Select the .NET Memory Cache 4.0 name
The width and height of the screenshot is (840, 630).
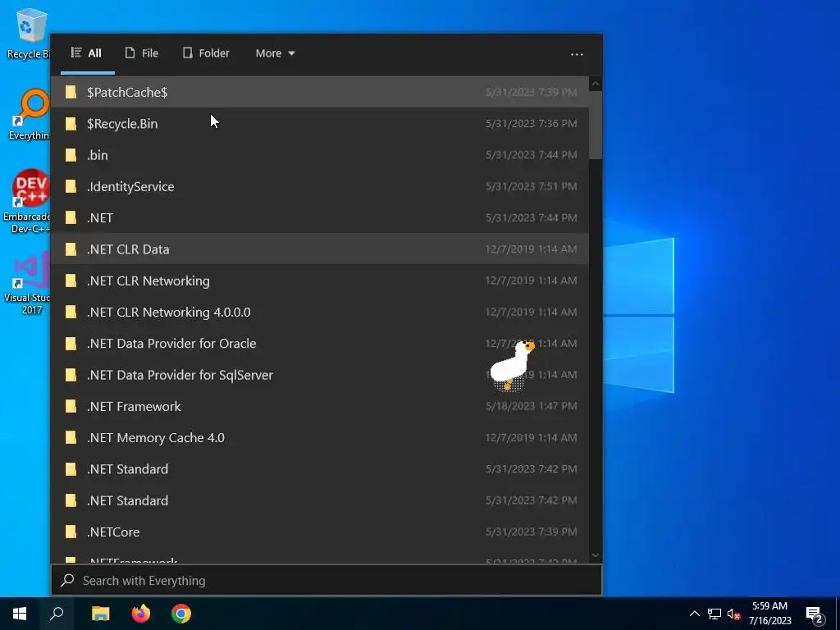point(156,438)
